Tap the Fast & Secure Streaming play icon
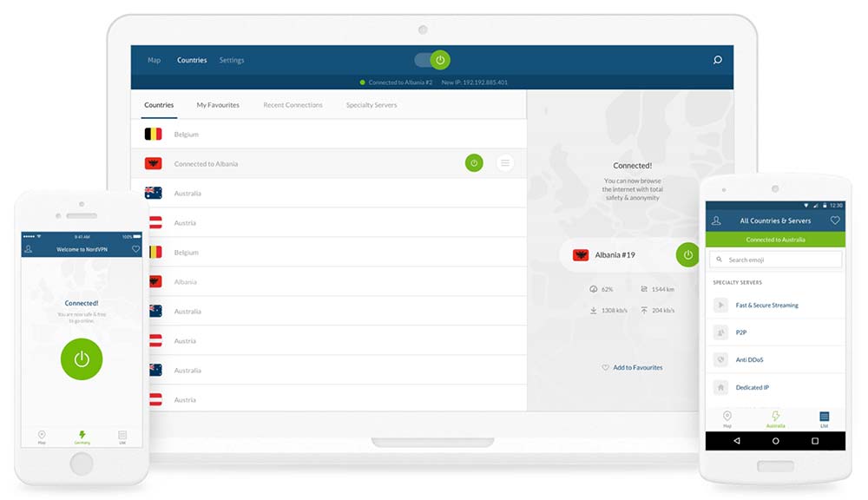 [720, 305]
